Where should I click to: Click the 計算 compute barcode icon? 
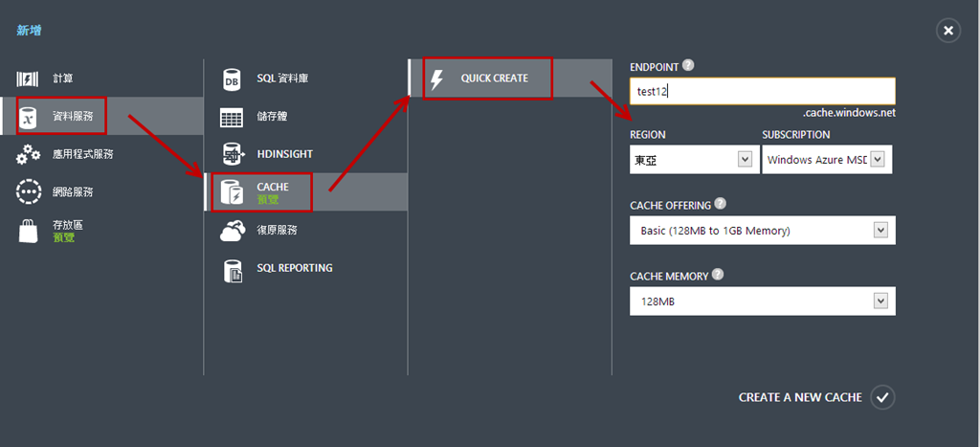click(28, 78)
